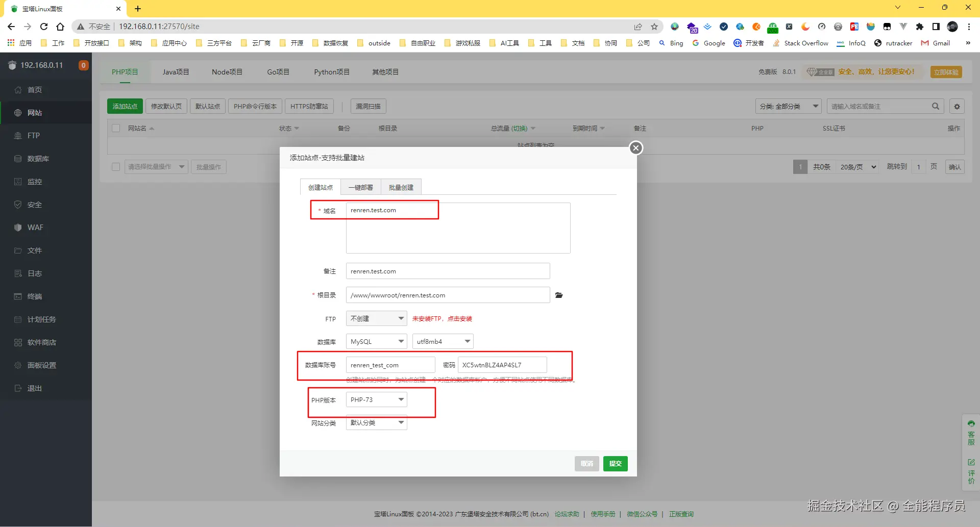Share this page from address bar
980x527 pixels.
638,27
